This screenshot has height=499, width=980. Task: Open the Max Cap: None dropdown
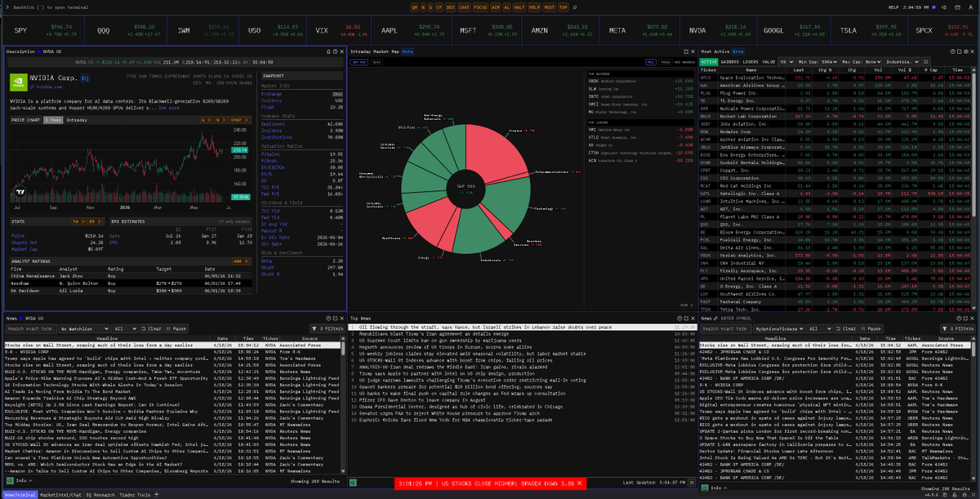click(x=861, y=62)
